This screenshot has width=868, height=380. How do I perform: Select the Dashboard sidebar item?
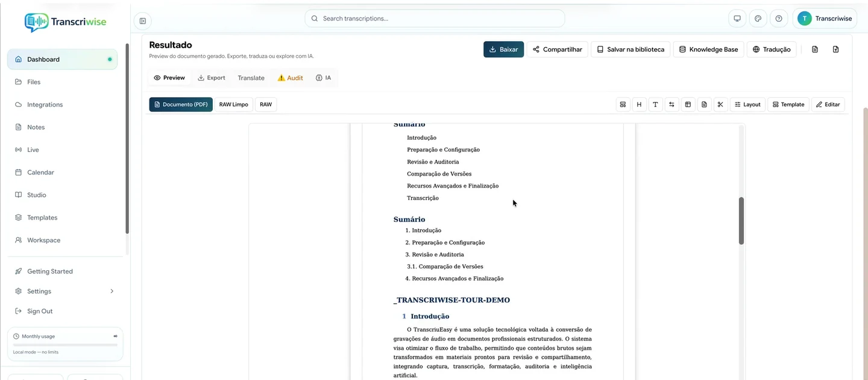[x=62, y=59]
